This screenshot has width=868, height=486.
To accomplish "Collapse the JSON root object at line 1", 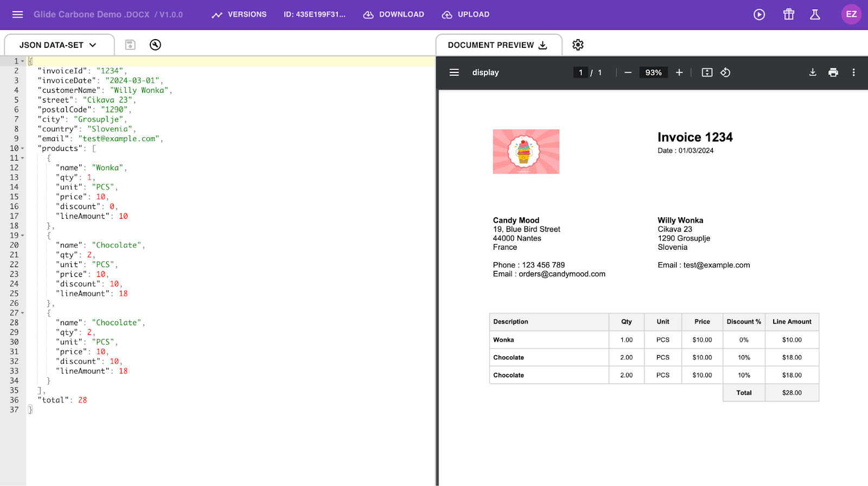I will coord(22,61).
